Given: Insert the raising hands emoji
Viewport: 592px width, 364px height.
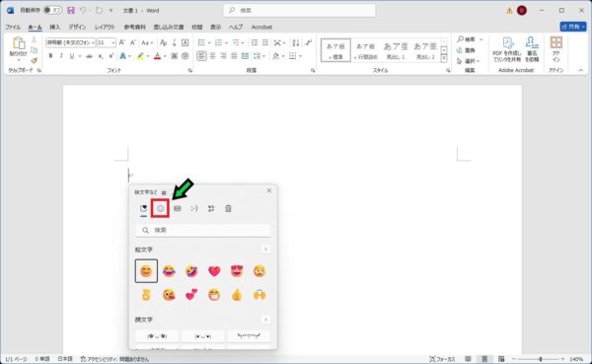Looking at the screenshot, I should tap(259, 295).
